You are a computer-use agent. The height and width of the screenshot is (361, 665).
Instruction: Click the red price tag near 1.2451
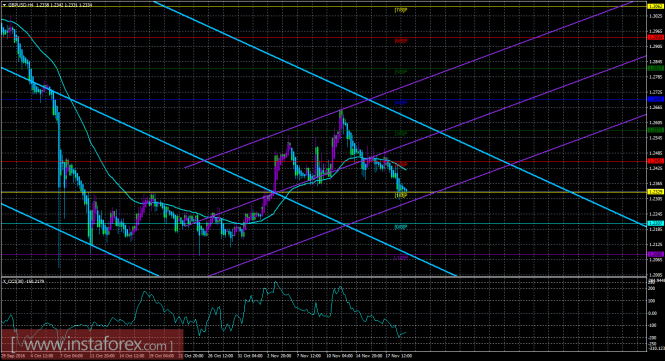[656, 161]
